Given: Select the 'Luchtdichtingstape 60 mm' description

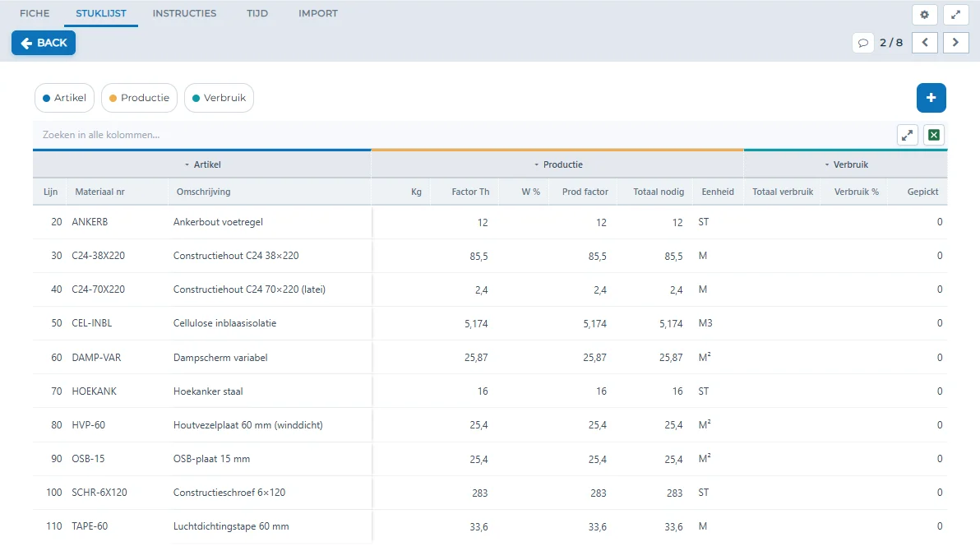Looking at the screenshot, I should [231, 526].
